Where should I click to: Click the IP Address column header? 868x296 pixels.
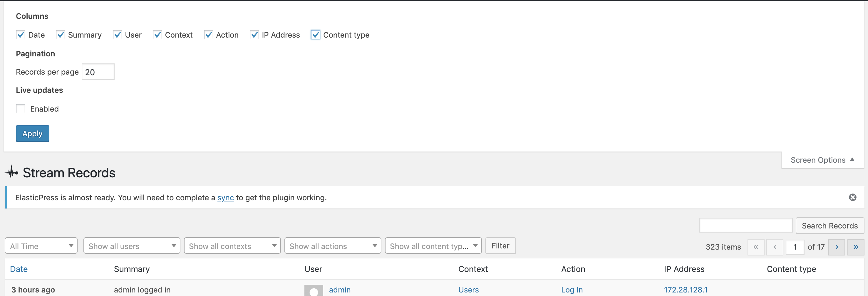click(684, 269)
